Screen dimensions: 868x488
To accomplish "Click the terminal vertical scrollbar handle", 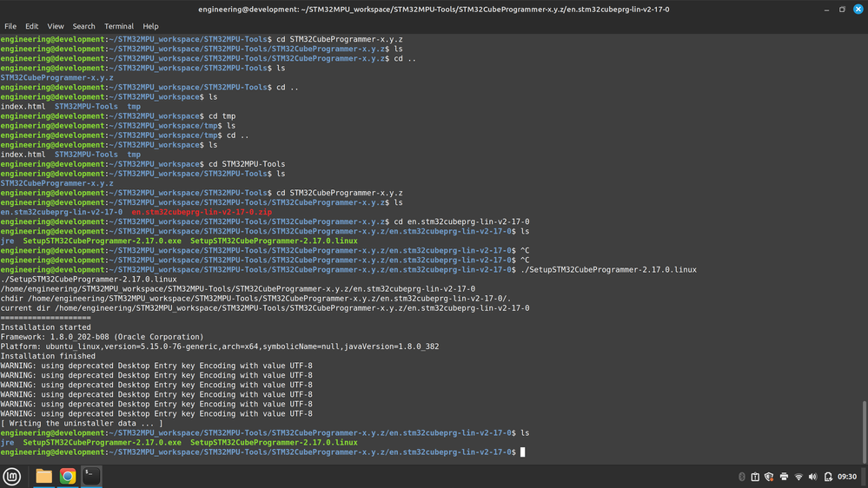I will [865, 432].
